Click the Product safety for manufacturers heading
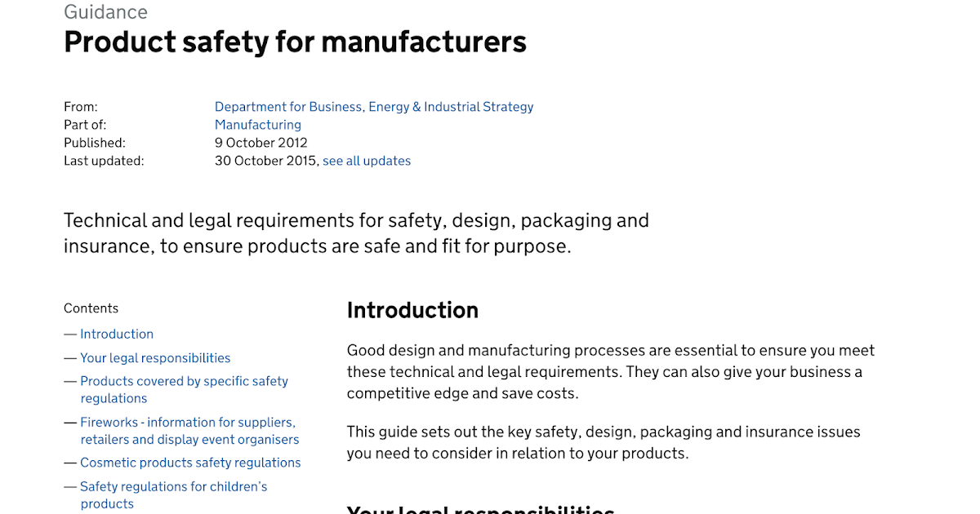 [295, 42]
